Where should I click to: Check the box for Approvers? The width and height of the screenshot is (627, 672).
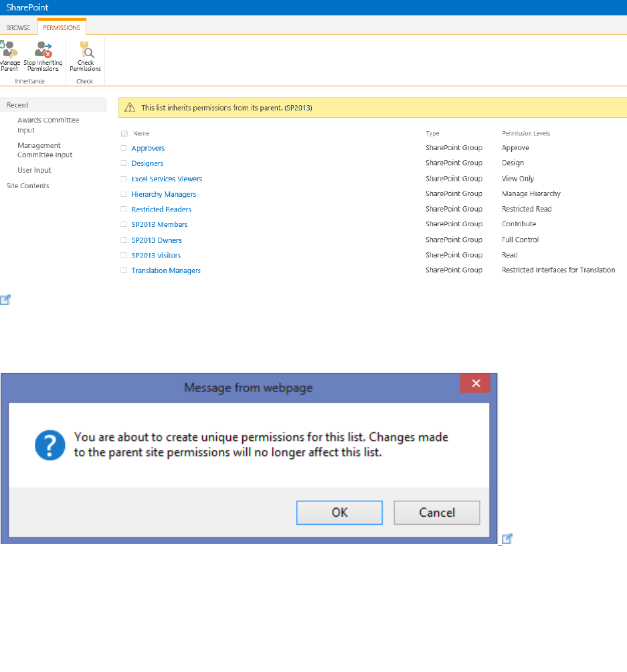coord(123,148)
